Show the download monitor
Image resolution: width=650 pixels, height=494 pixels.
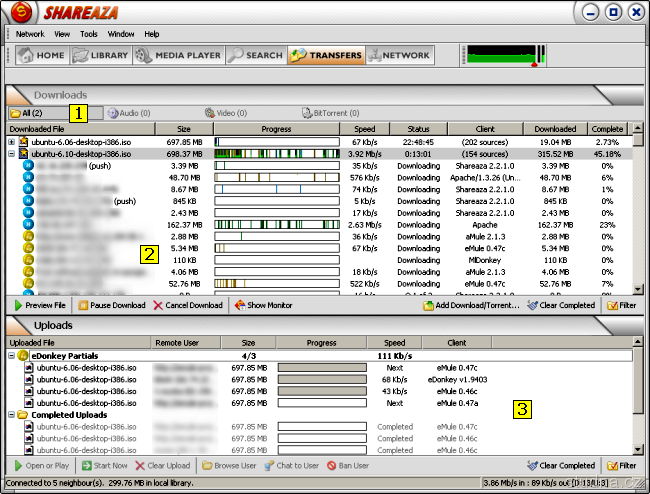(x=263, y=305)
